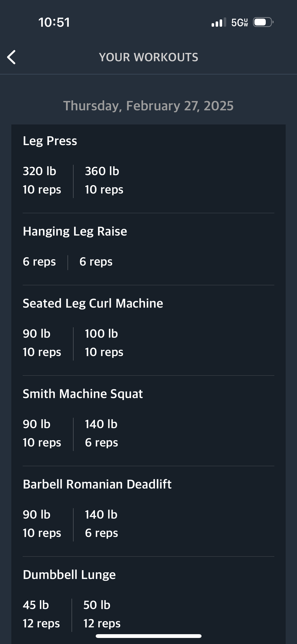
Task: Tap the home indicator bar
Action: click(149, 636)
